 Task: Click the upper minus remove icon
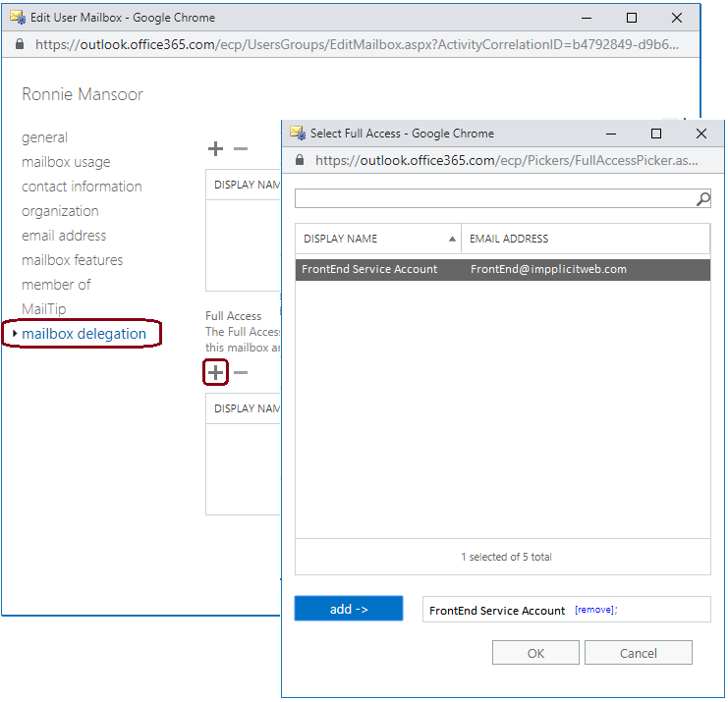[241, 149]
